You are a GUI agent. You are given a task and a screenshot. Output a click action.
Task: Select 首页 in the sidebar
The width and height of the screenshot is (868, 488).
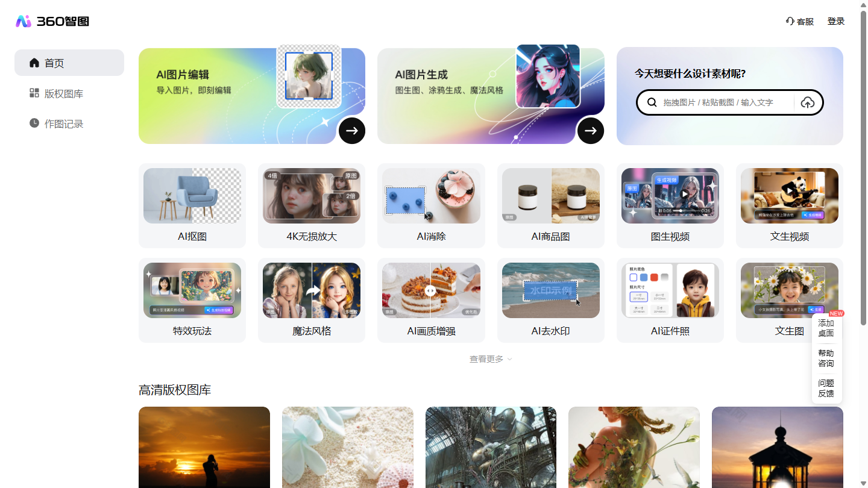pos(69,63)
